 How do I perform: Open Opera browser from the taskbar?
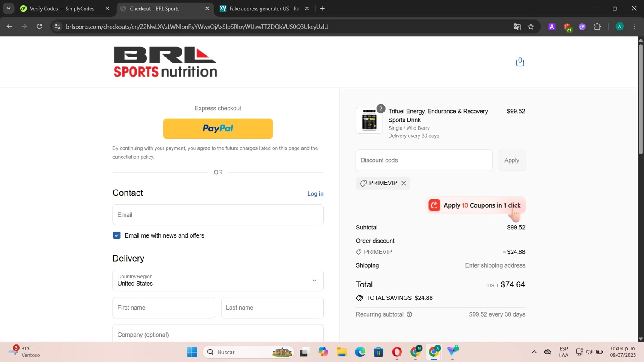[x=397, y=352]
